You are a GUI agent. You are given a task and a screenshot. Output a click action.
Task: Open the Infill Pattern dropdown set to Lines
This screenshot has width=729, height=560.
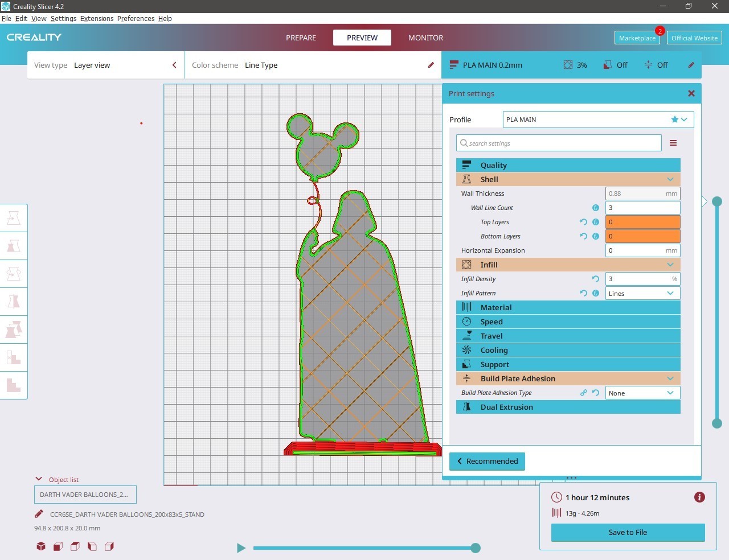(x=642, y=293)
